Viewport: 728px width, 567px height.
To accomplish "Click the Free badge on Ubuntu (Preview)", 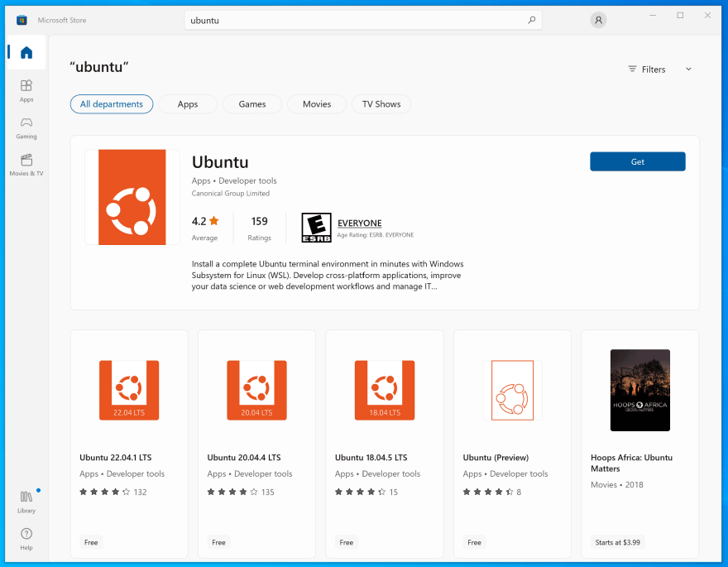I will point(474,542).
